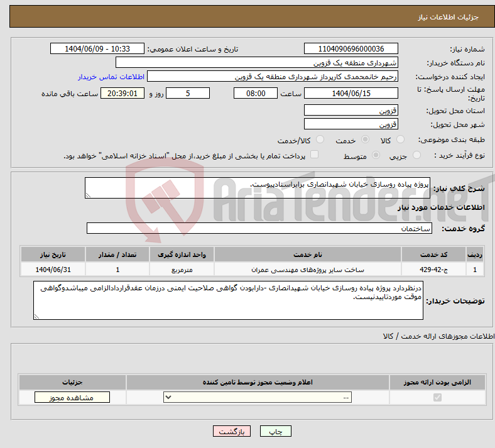This screenshot has height=448, width=495.
Task: Click the واحد اندازه گیری column header
Action: point(182,254)
